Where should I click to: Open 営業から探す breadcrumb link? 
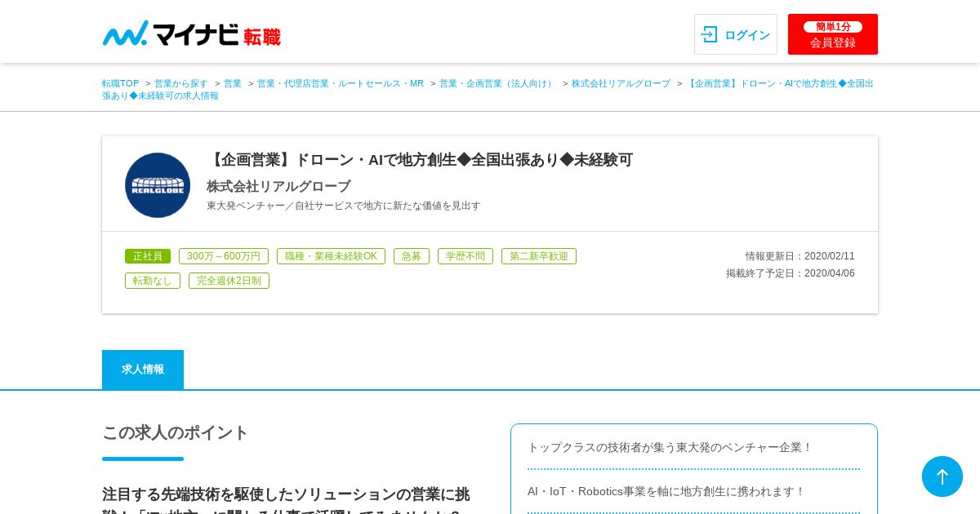tap(181, 83)
